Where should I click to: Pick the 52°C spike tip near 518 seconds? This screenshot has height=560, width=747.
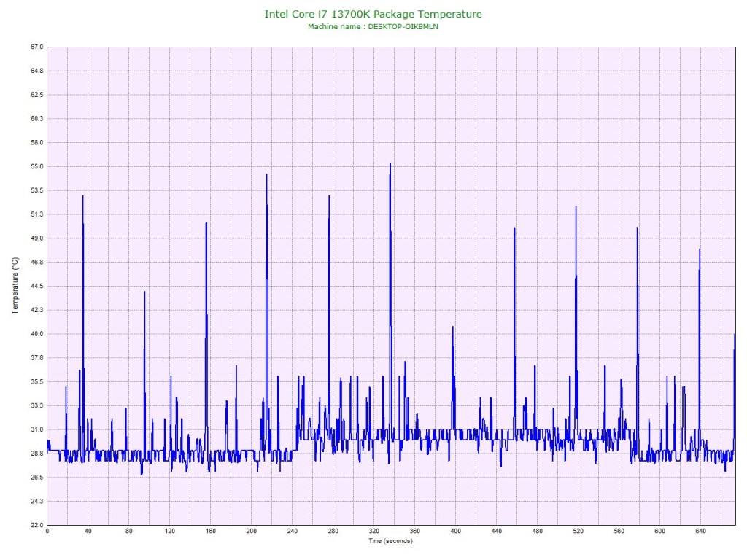(576, 206)
